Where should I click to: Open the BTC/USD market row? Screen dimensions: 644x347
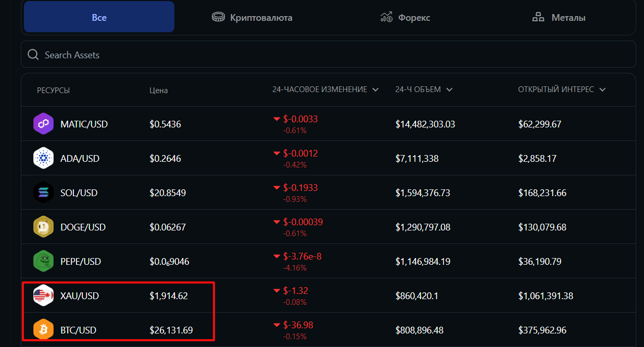(329, 330)
